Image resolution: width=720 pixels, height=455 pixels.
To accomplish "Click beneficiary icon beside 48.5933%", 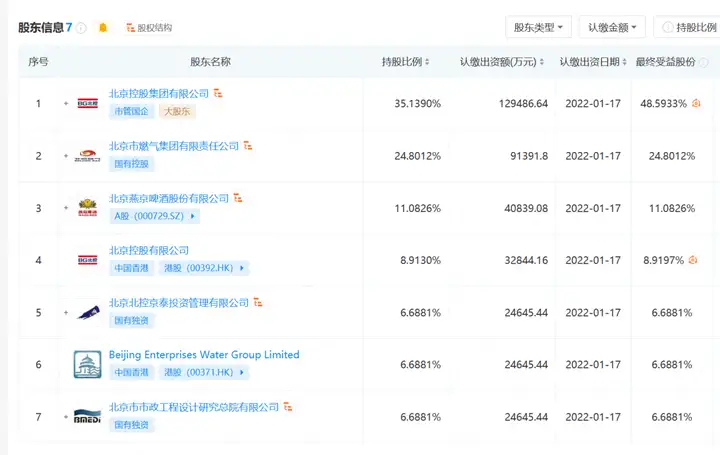I will tap(696, 103).
